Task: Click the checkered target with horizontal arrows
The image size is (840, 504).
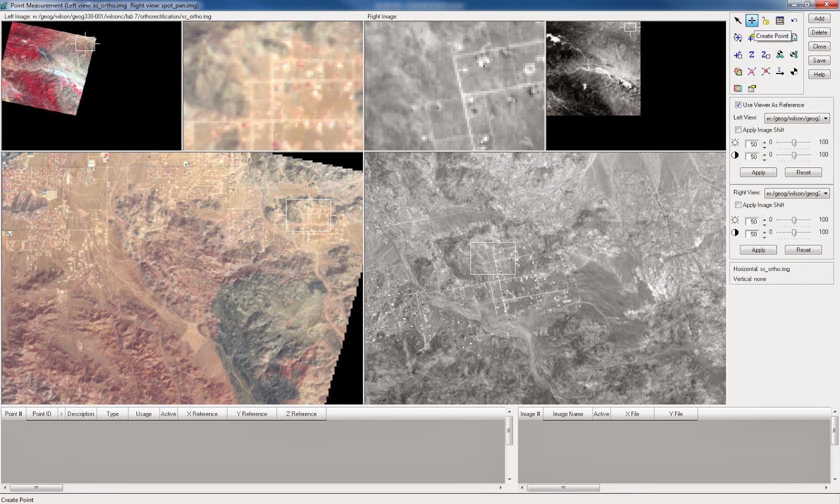Action: [x=780, y=55]
